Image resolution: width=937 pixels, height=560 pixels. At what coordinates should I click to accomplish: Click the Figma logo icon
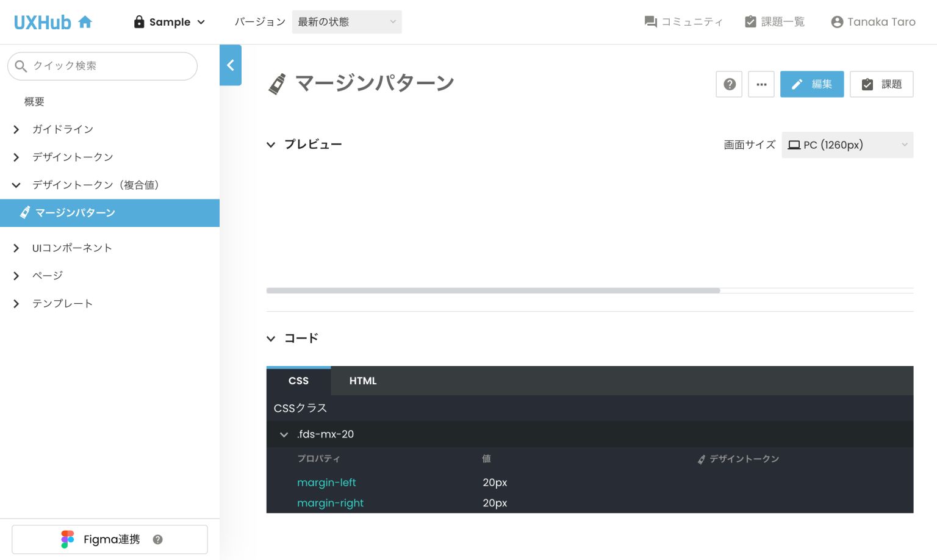coord(67,539)
